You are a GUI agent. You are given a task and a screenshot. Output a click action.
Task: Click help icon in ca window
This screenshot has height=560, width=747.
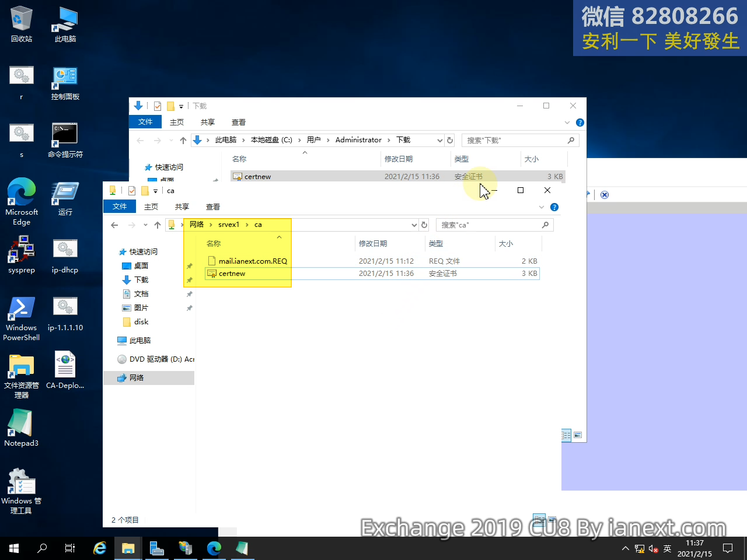(554, 207)
